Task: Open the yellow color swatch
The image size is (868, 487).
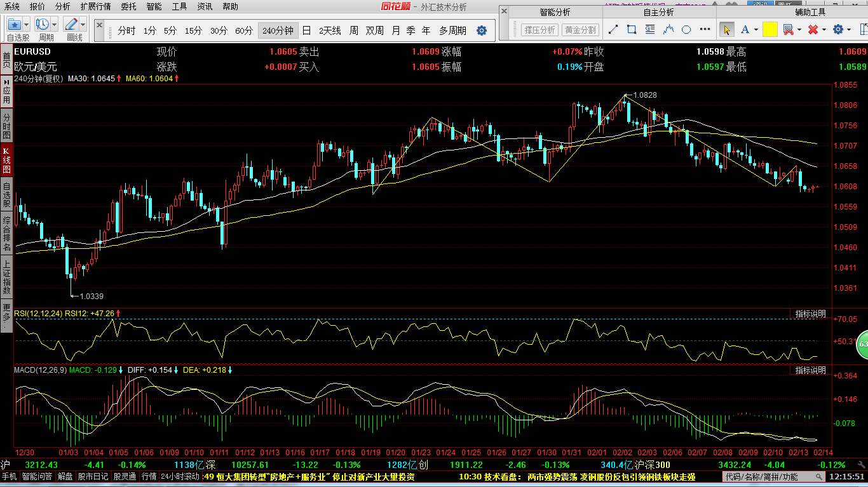Action: (770, 30)
